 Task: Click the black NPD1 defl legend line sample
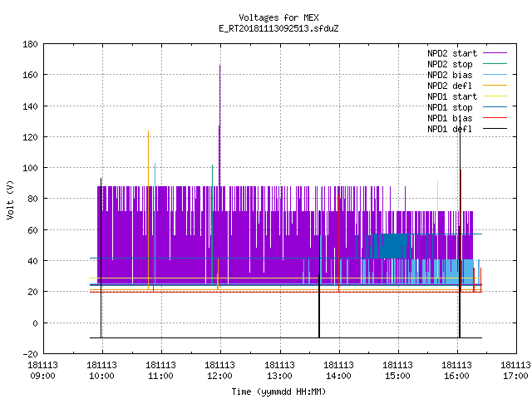click(495, 129)
